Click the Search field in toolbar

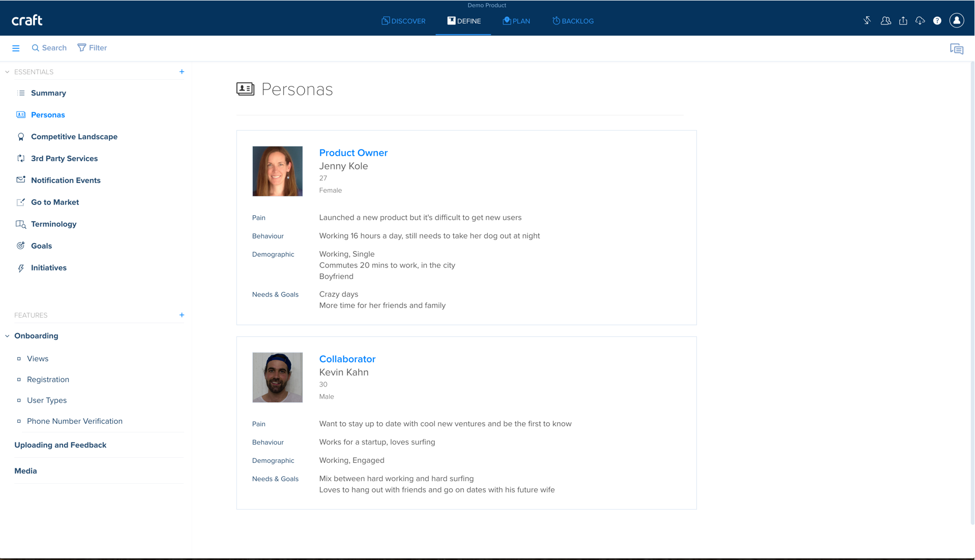[49, 48]
